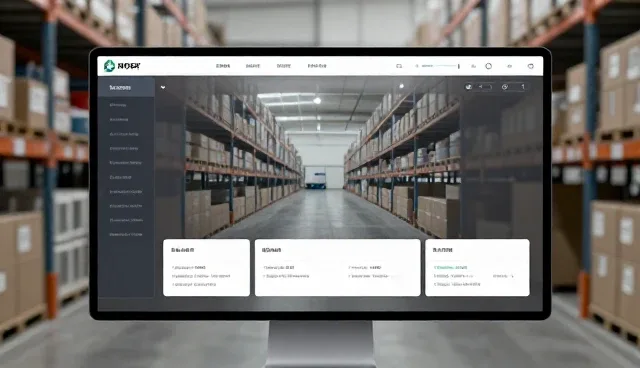Screen dimensions: 640x368
Task: Open the first sidebar entry under the highlighted heading
Action: pos(118,105)
